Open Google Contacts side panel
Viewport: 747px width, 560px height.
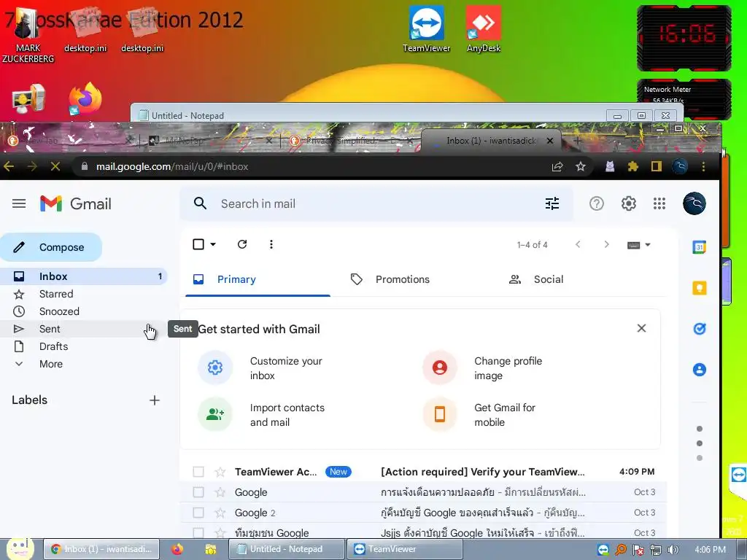click(700, 370)
